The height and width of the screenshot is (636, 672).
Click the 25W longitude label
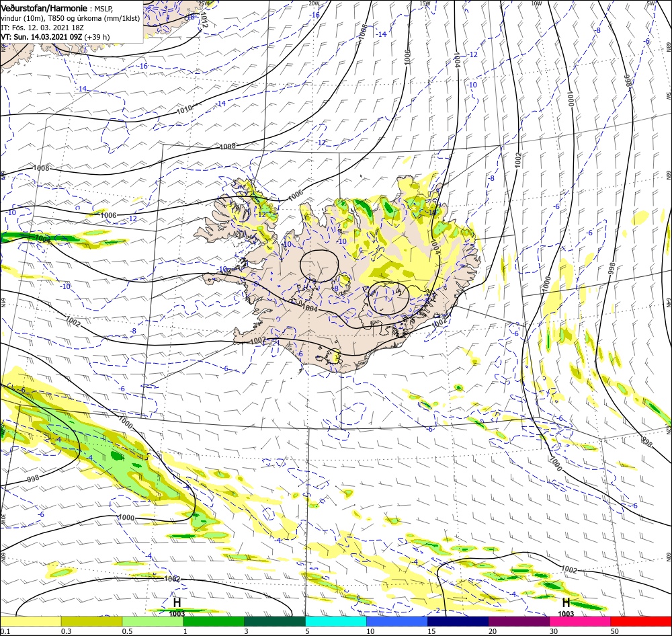click(204, 3)
